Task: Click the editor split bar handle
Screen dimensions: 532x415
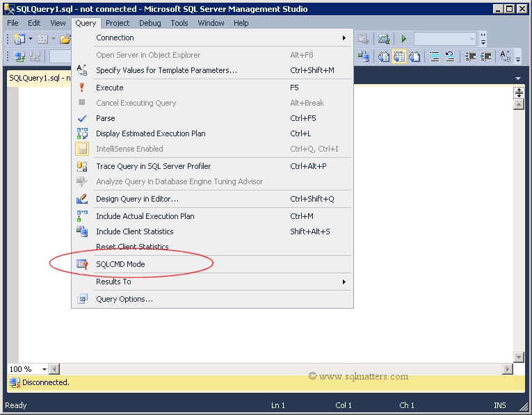Action: [x=519, y=93]
